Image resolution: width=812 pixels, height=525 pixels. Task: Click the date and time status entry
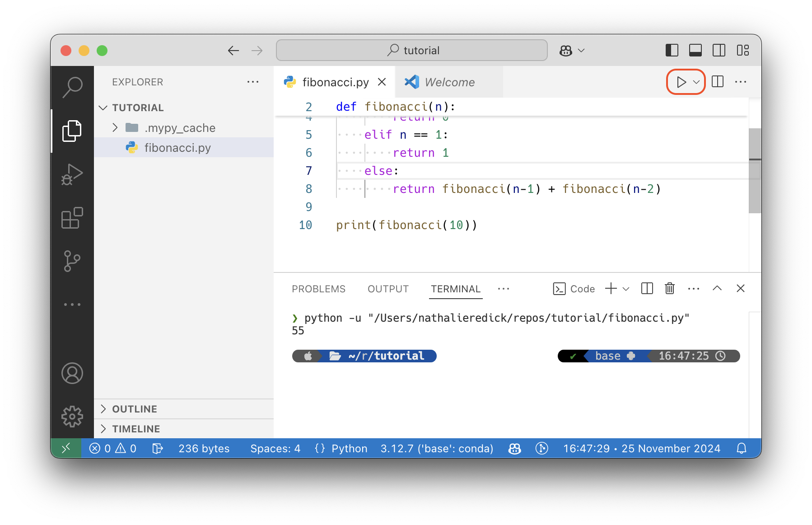click(x=641, y=448)
